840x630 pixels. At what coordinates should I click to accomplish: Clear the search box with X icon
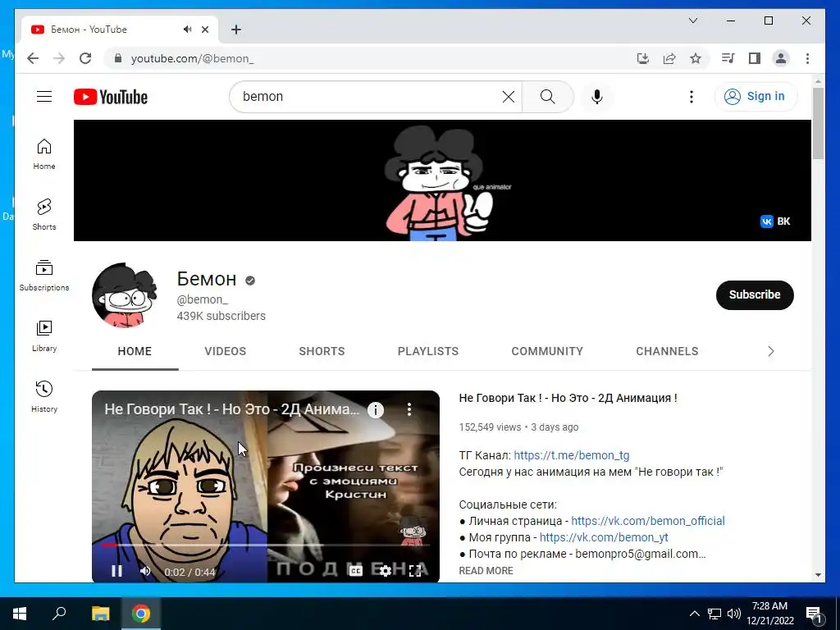509,97
